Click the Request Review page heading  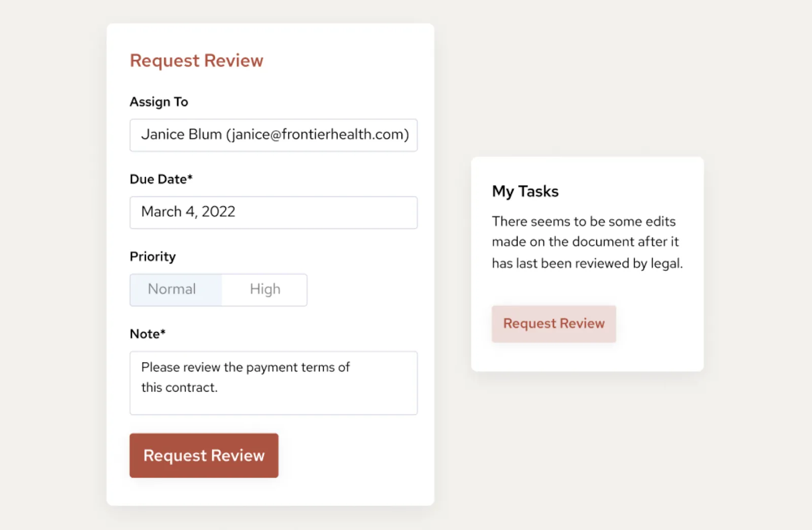[196, 60]
